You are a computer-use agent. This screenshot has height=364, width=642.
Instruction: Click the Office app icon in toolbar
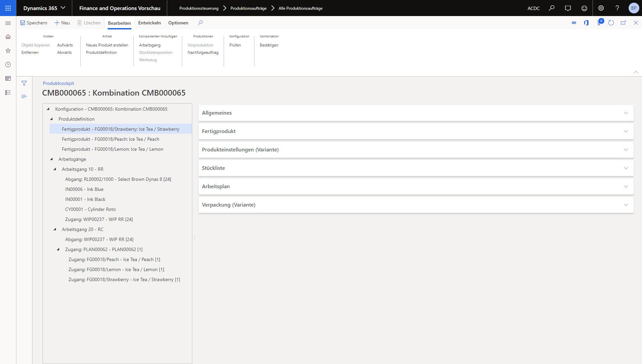(586, 23)
